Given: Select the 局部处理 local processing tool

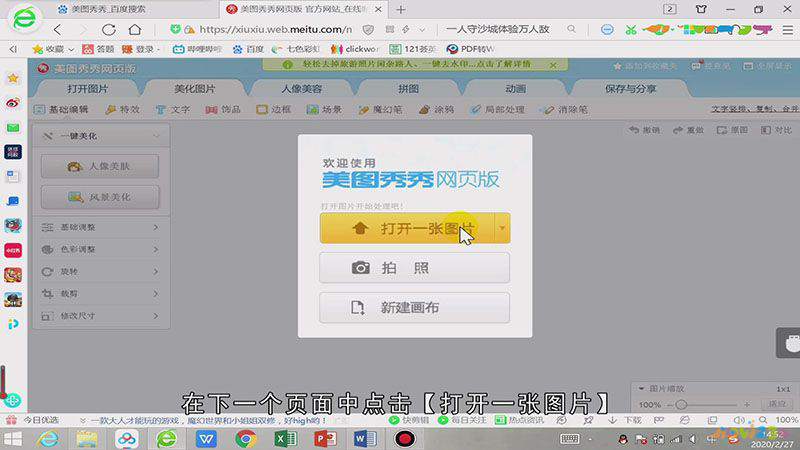Looking at the screenshot, I should (x=497, y=110).
